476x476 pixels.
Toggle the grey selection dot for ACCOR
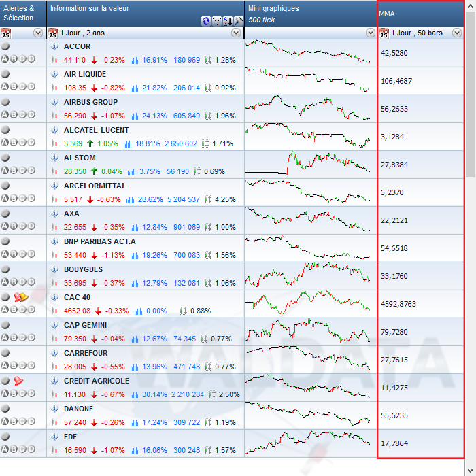[5, 46]
